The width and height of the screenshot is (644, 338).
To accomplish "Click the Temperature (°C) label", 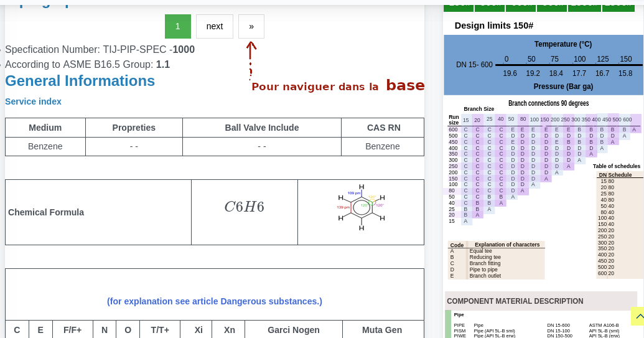I will [563, 44].
